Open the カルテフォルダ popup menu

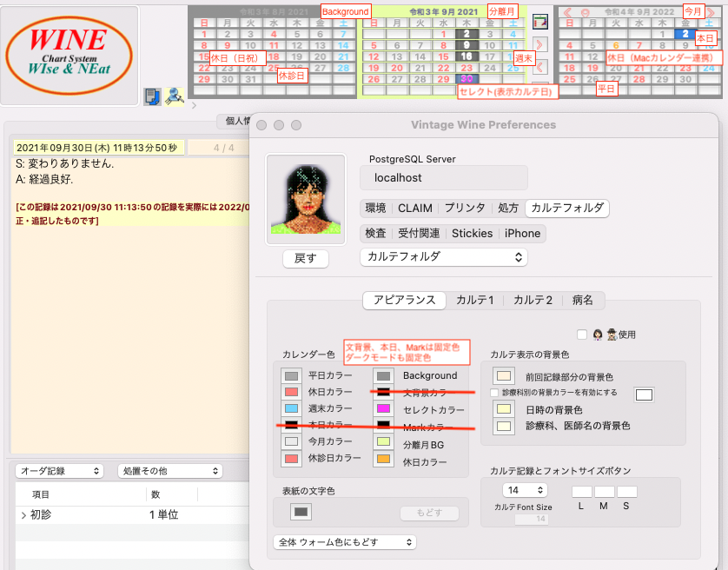pos(444,257)
